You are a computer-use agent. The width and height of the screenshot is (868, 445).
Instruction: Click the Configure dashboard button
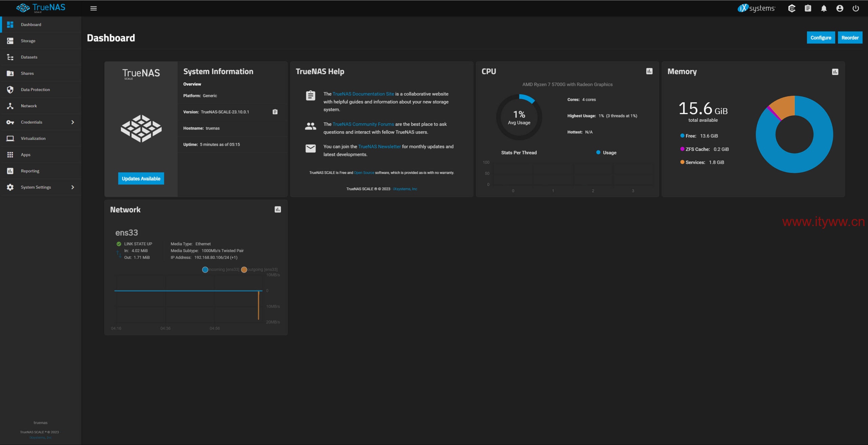pos(821,38)
